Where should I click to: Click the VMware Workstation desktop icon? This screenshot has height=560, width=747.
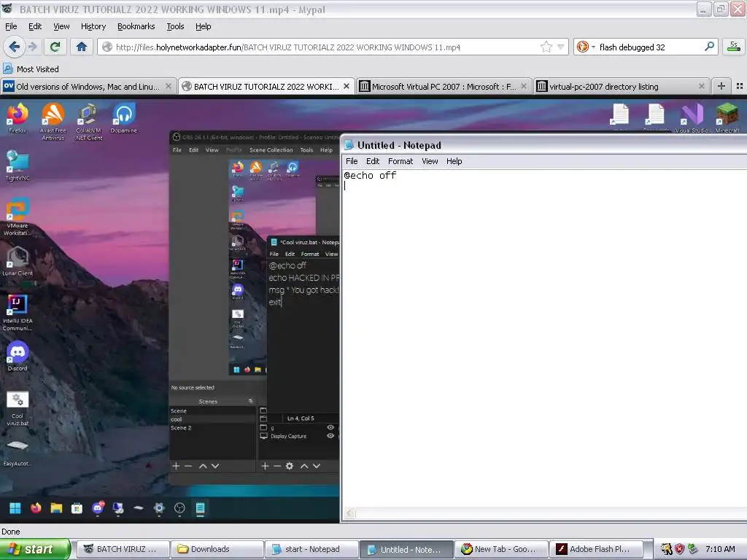point(18,217)
